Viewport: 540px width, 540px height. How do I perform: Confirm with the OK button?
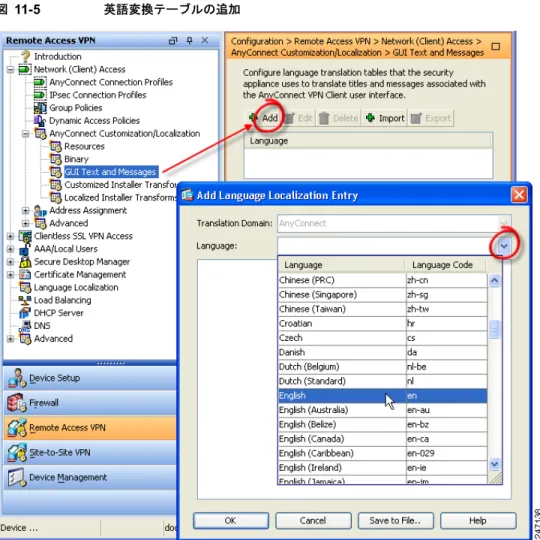pyautogui.click(x=231, y=521)
